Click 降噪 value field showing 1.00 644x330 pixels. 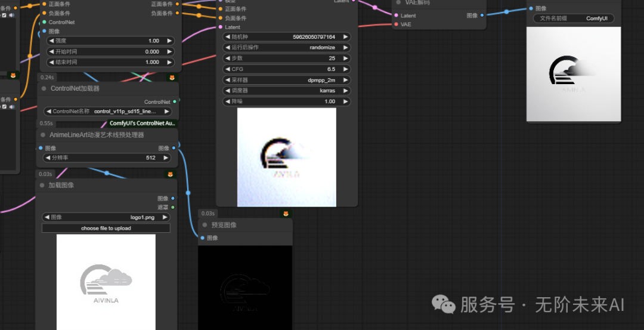click(287, 101)
